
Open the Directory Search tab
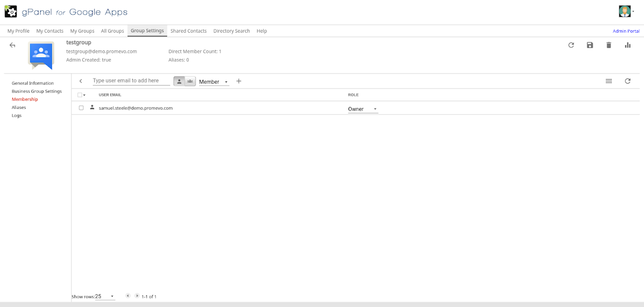[x=231, y=31]
